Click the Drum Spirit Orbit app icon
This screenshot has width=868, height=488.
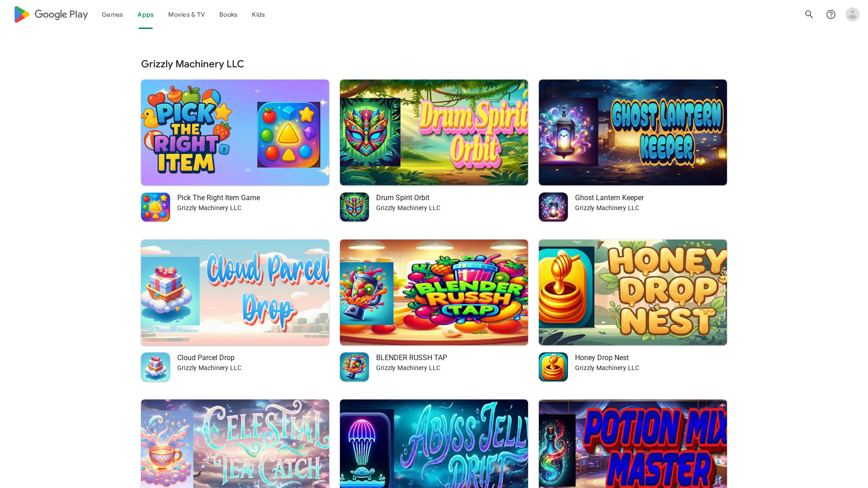click(x=354, y=207)
